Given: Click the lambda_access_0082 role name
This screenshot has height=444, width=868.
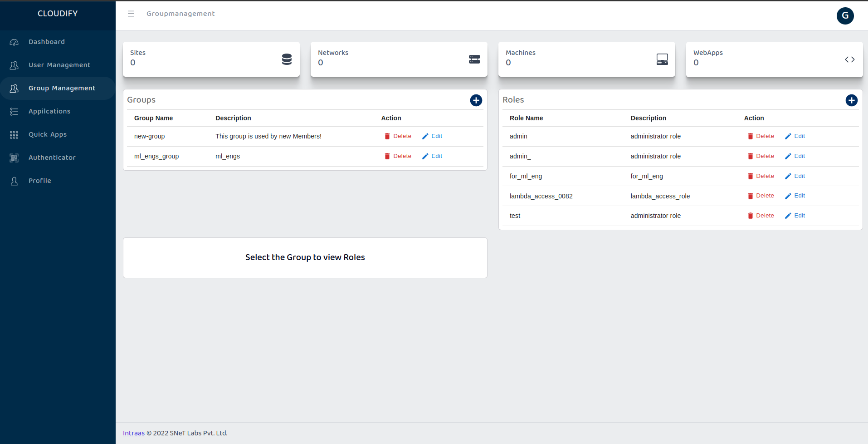Looking at the screenshot, I should point(541,196).
